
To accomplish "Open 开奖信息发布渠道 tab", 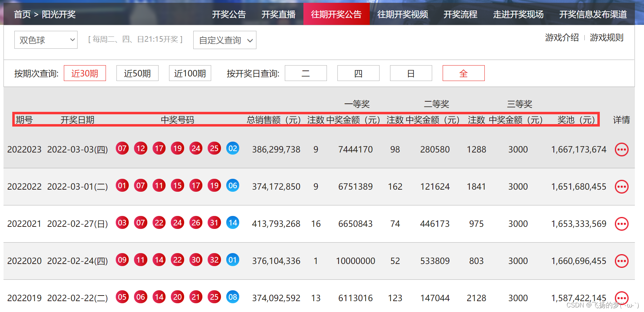I will click(593, 14).
